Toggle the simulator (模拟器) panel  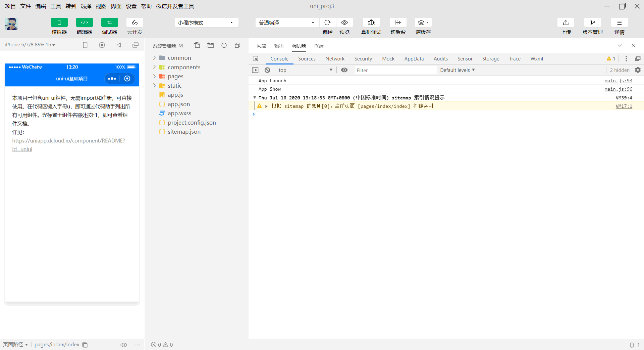pos(59,23)
